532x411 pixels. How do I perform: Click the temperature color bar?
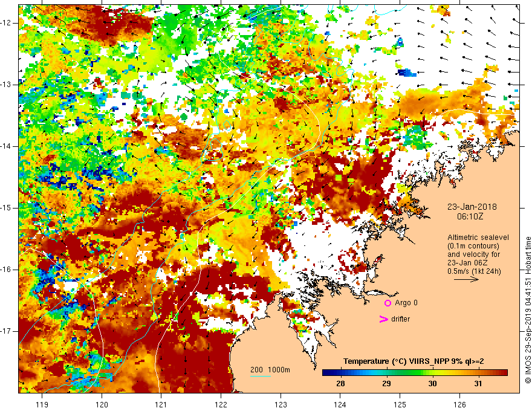415,373
